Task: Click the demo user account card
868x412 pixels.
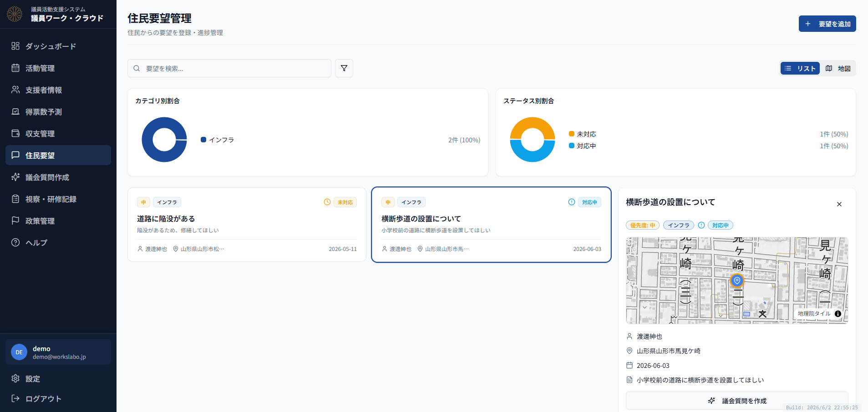Action: 58,352
